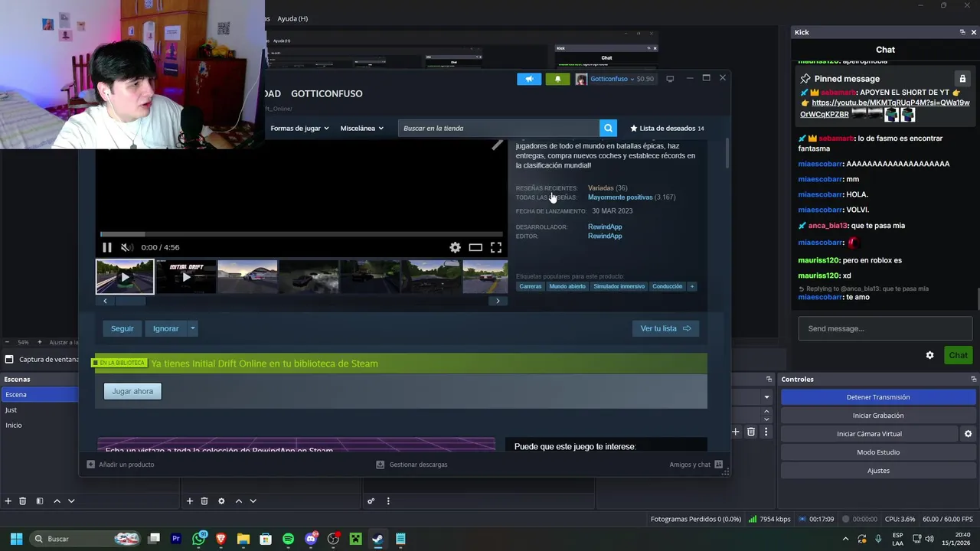
Task: Open source properties gear icon
Action: [x=221, y=501]
